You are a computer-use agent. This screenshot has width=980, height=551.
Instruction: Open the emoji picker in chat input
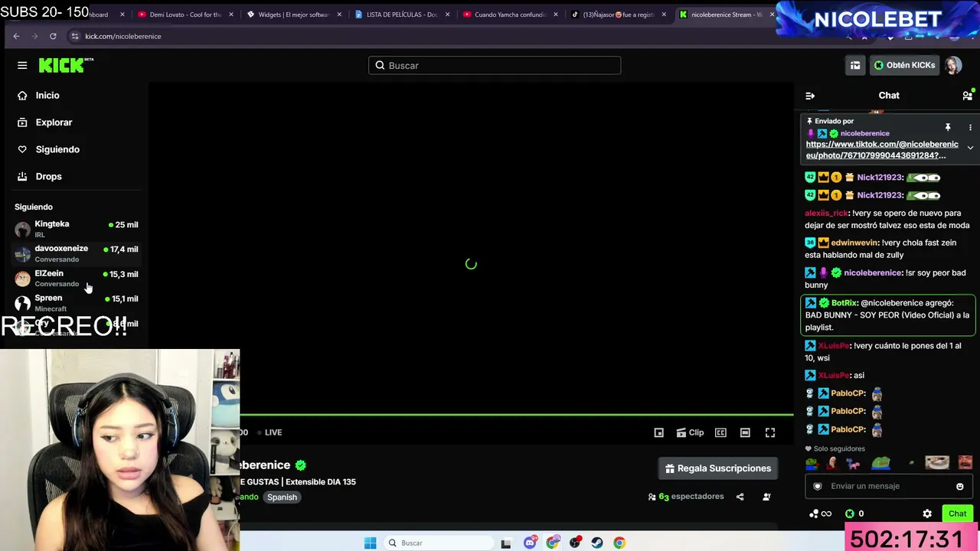tap(959, 486)
